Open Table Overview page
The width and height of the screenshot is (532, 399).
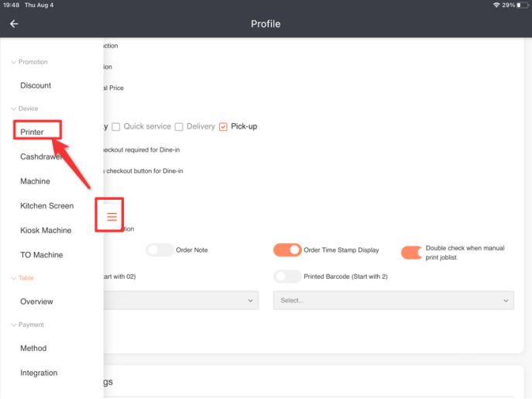click(36, 301)
